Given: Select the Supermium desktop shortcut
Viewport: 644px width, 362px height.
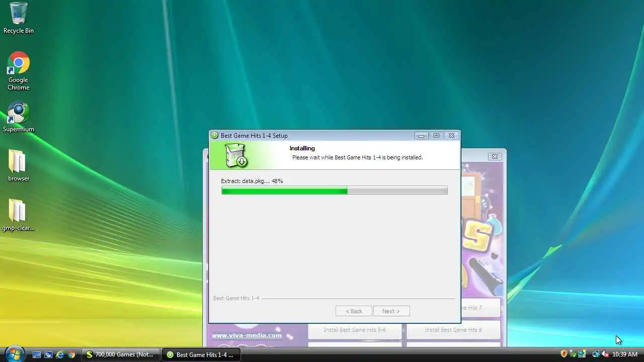Looking at the screenshot, I should (19, 117).
